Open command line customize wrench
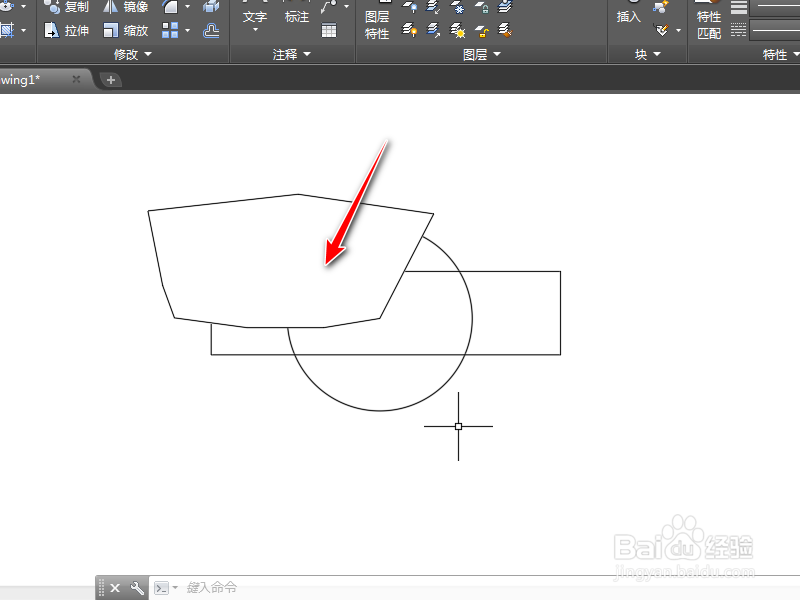 (x=137, y=588)
